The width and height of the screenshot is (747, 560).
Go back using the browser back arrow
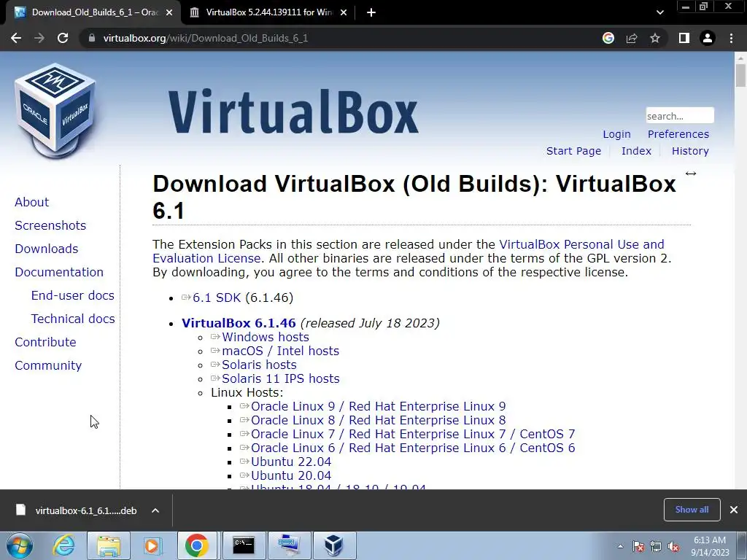pyautogui.click(x=16, y=38)
